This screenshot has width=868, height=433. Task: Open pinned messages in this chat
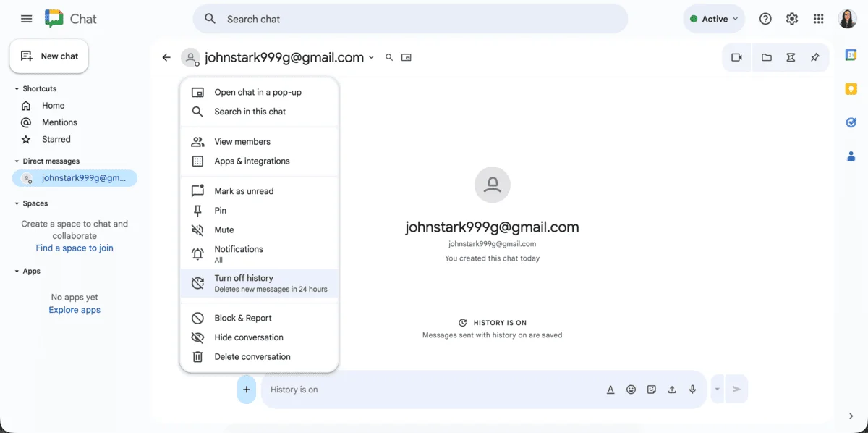pyautogui.click(x=815, y=56)
